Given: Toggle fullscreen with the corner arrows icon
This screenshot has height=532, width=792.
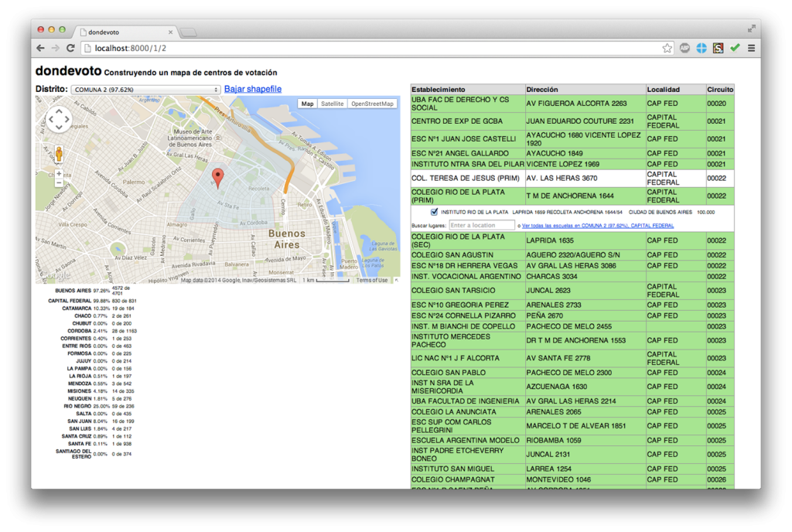Looking at the screenshot, I should (751, 29).
